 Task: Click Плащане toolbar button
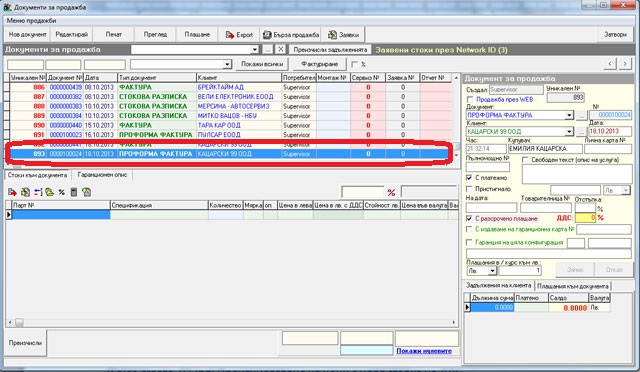coord(197,35)
